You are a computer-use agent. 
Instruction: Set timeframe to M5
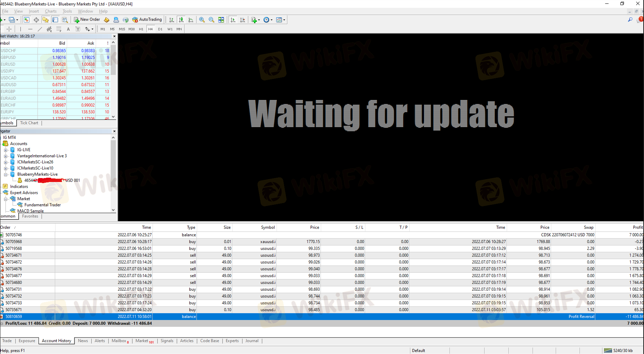coord(112,29)
